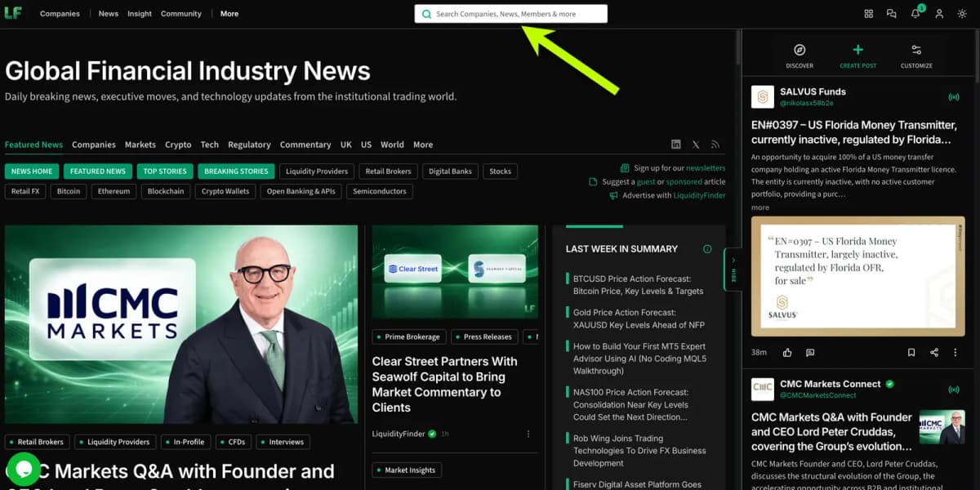Click the Create Post plus icon
This screenshot has height=490, width=980.
point(857,50)
